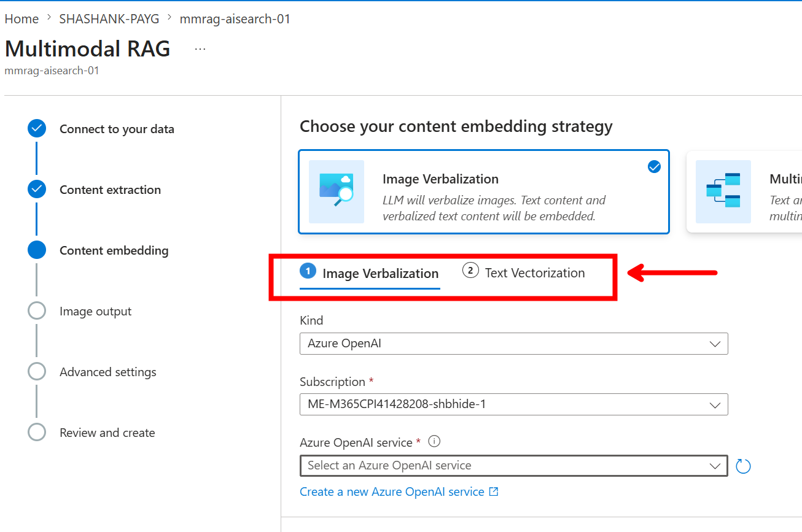802x532 pixels.
Task: Go to the SHASHANK-PAYG breadcrumb
Action: pyautogui.click(x=109, y=19)
